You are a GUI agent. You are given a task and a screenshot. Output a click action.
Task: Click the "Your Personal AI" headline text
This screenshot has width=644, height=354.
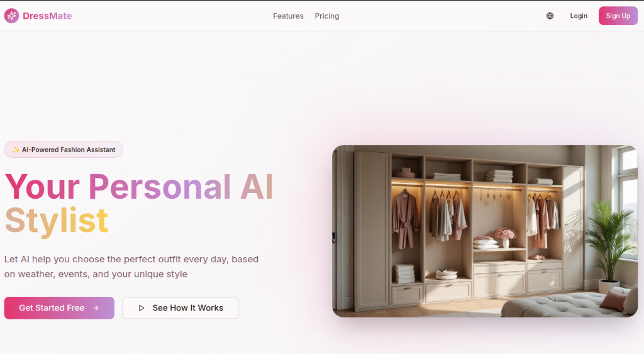(x=139, y=187)
